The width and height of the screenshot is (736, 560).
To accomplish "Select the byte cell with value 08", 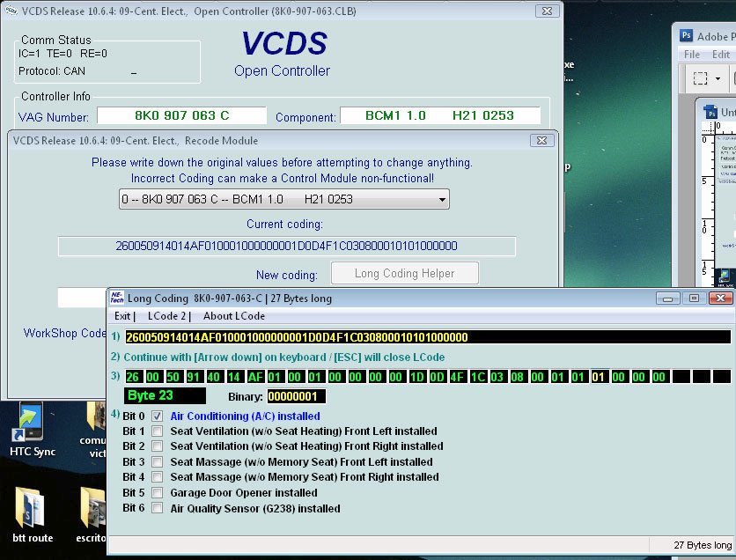I will (x=518, y=377).
